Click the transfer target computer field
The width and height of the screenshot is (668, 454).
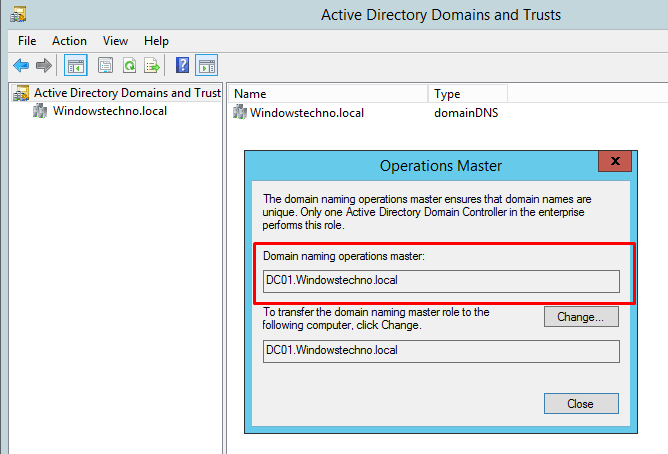441,351
